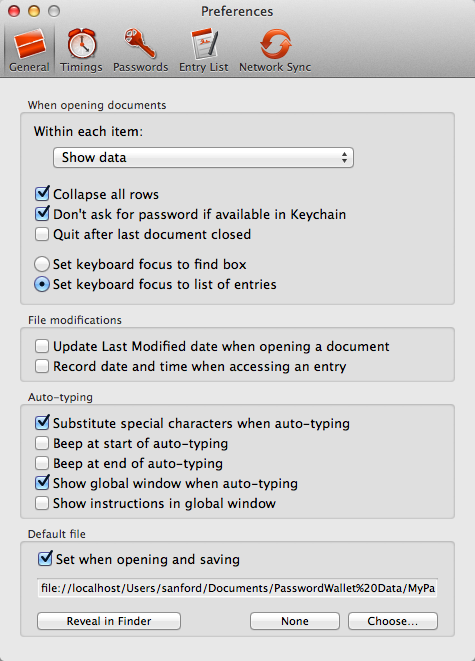Click the None button

click(x=295, y=621)
